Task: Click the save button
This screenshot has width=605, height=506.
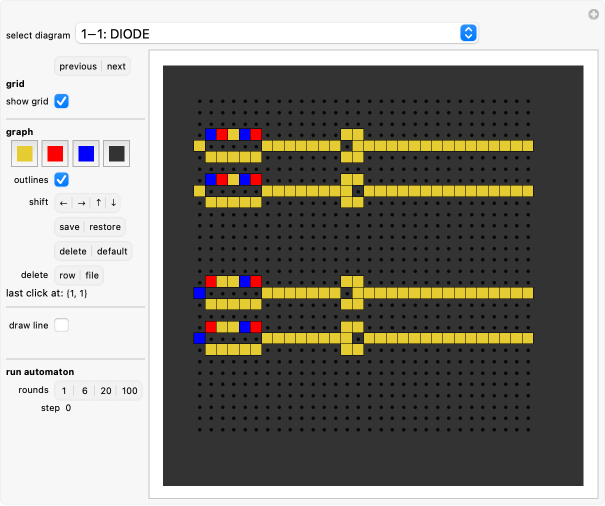Action: (x=69, y=226)
